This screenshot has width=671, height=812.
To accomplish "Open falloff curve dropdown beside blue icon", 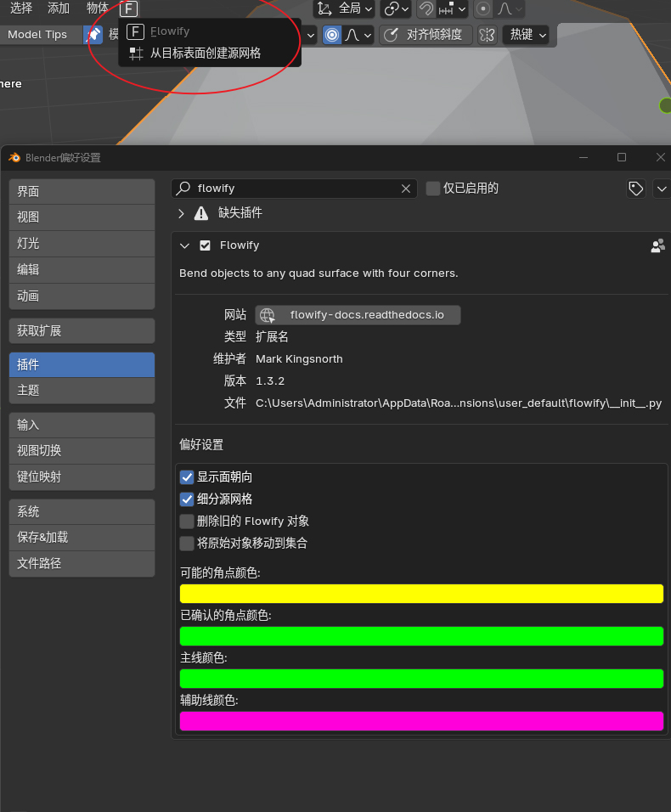I will click(x=358, y=35).
